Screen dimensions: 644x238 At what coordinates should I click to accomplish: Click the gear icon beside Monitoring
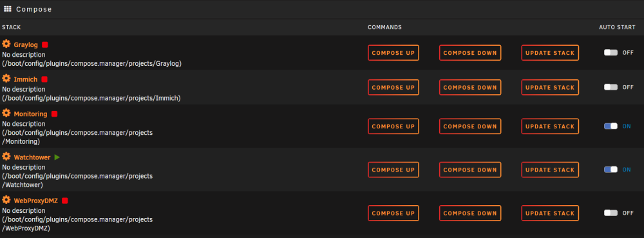pyautogui.click(x=6, y=113)
